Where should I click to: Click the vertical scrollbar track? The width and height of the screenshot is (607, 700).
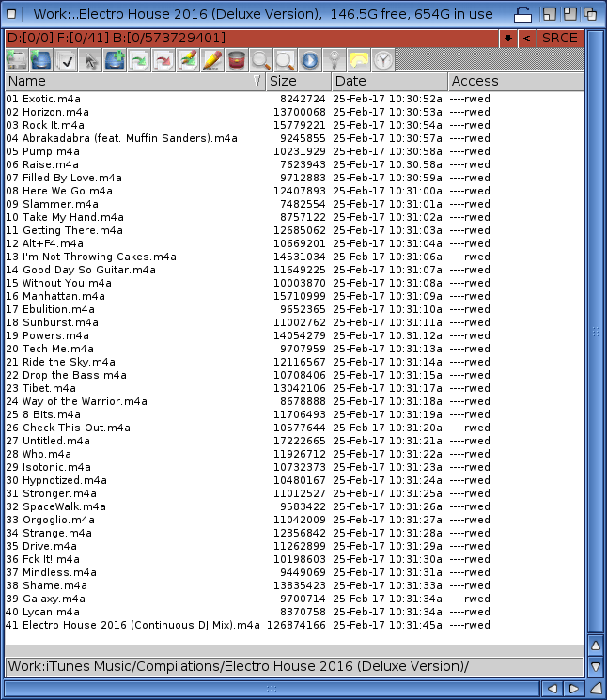pyautogui.click(x=596, y=332)
